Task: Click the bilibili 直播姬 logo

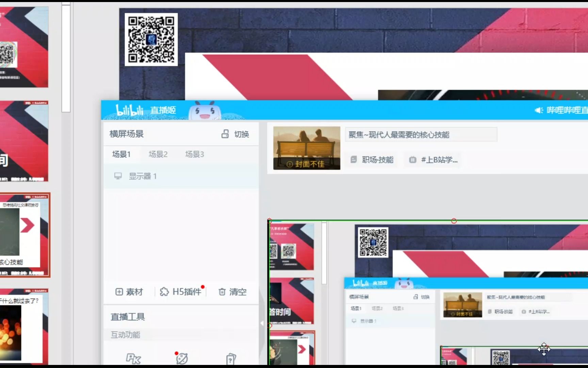Action: [143, 110]
